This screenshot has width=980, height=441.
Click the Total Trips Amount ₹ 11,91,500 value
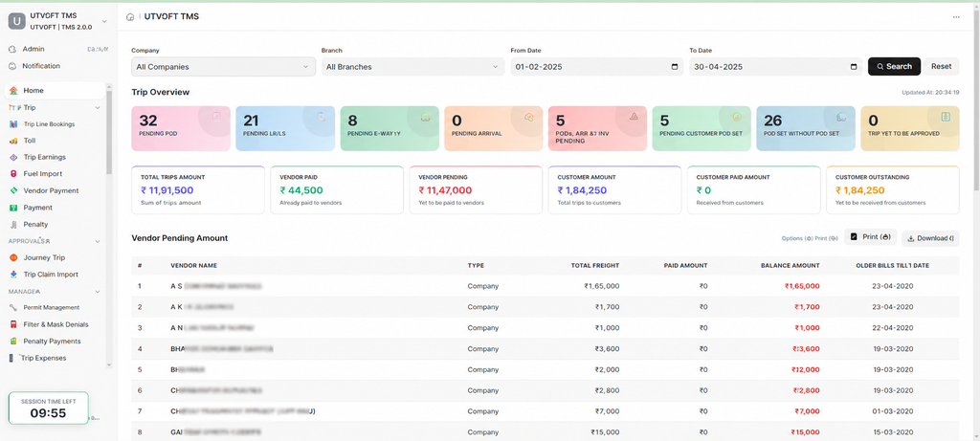(x=167, y=190)
